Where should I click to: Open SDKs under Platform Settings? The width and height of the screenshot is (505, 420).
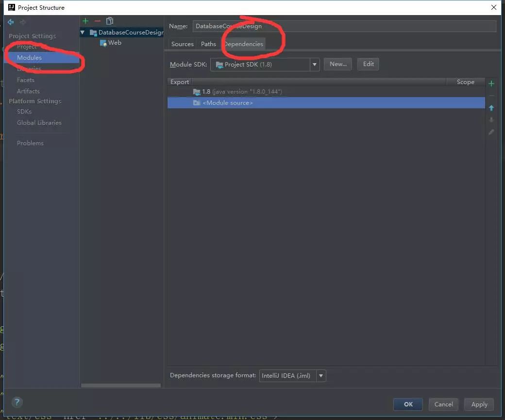(24, 112)
